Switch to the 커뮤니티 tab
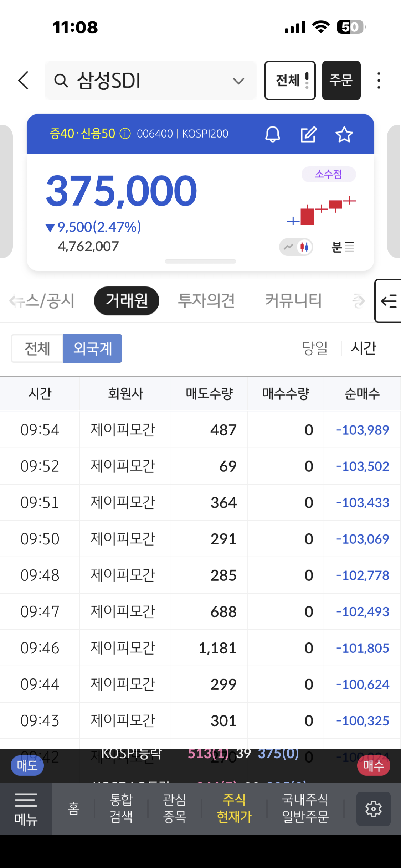401x868 pixels. click(x=293, y=301)
